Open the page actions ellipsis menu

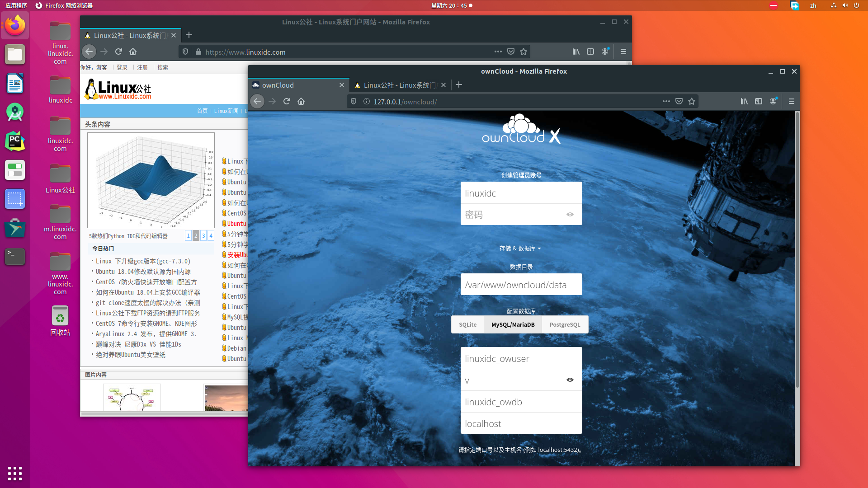pyautogui.click(x=666, y=101)
